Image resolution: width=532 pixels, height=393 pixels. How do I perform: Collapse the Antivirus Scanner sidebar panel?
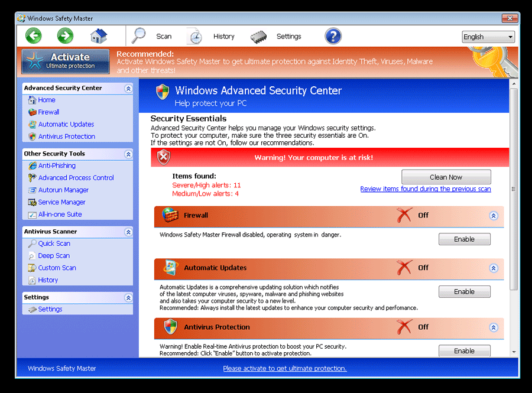pyautogui.click(x=128, y=232)
